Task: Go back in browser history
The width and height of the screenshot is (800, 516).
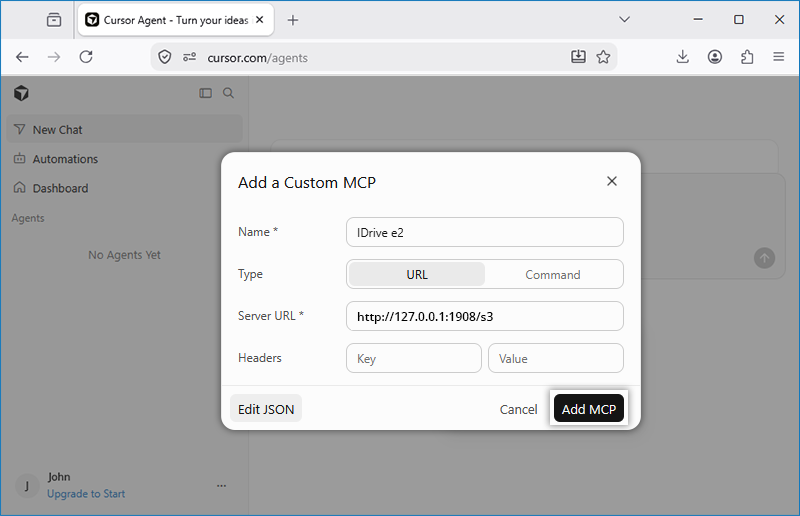Action: pos(22,57)
